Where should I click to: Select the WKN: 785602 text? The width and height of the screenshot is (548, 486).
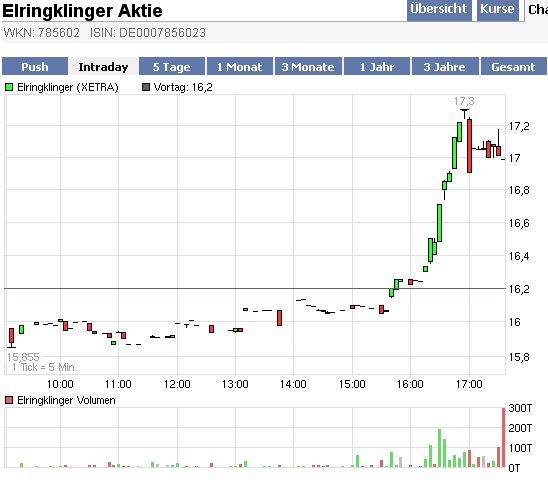click(42, 33)
